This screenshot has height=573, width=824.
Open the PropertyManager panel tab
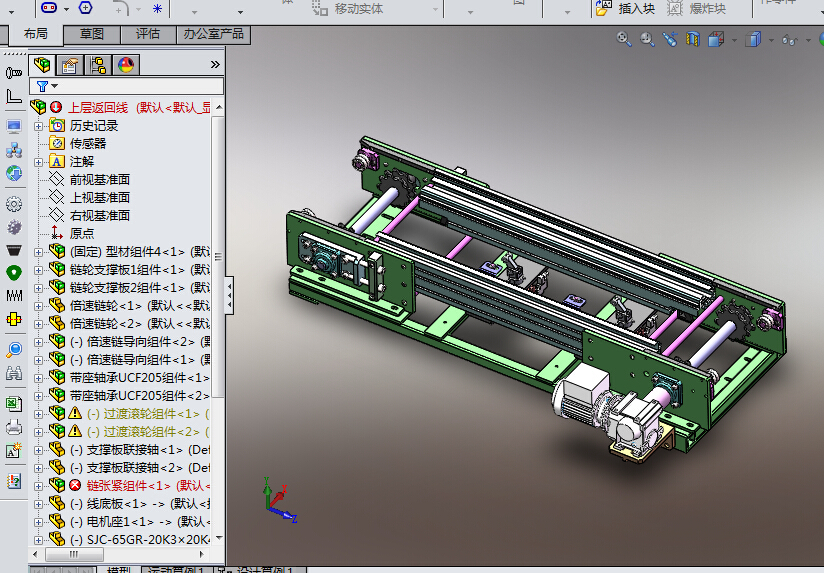(x=69, y=66)
